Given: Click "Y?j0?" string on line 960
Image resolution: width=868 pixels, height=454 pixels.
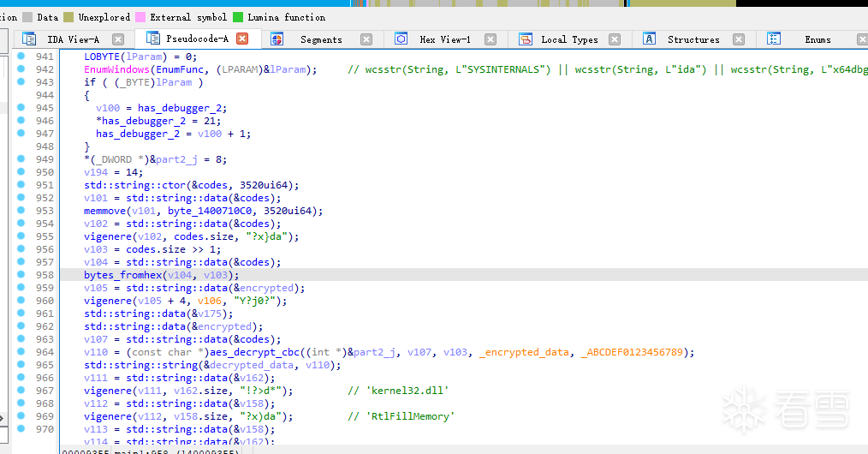Looking at the screenshot, I should (x=254, y=301).
